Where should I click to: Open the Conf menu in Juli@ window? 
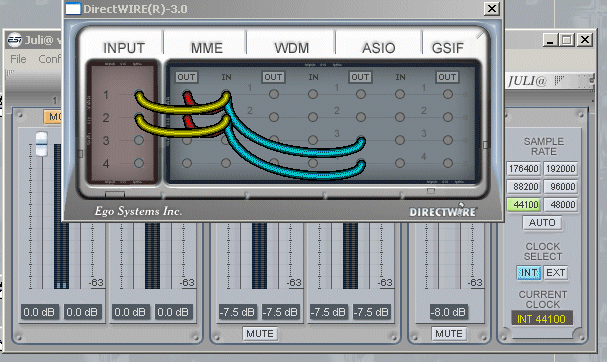50,59
